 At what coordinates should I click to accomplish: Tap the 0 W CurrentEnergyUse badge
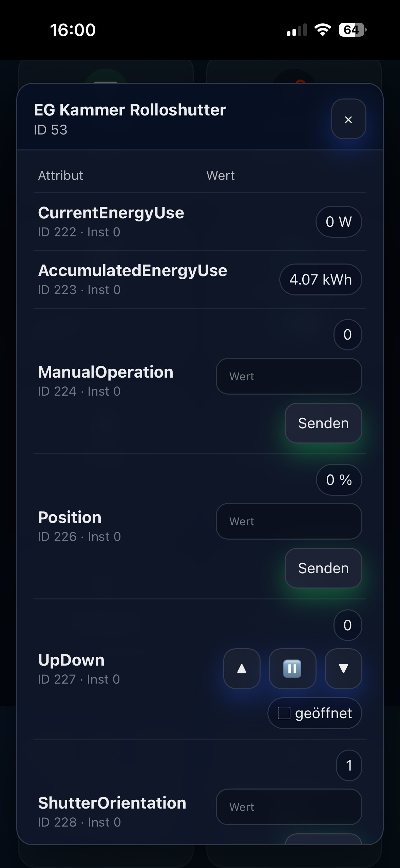tap(339, 222)
